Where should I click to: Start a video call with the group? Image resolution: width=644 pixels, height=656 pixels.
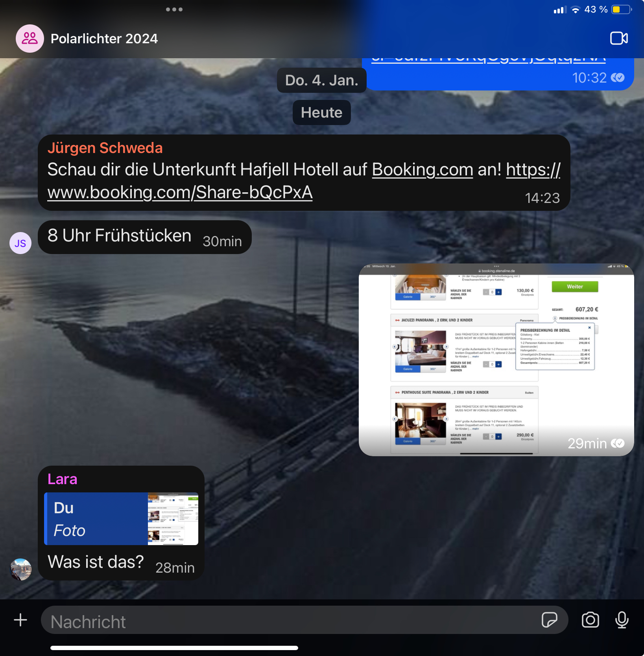click(x=618, y=39)
